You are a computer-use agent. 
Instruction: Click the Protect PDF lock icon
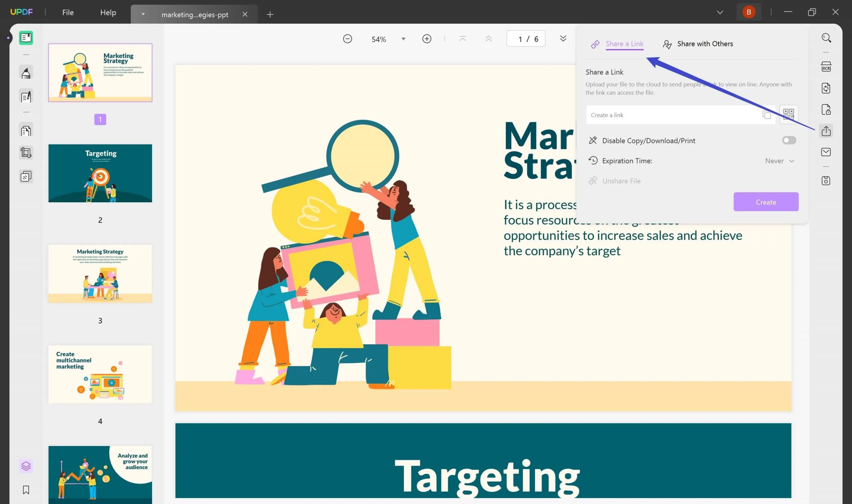point(826,110)
